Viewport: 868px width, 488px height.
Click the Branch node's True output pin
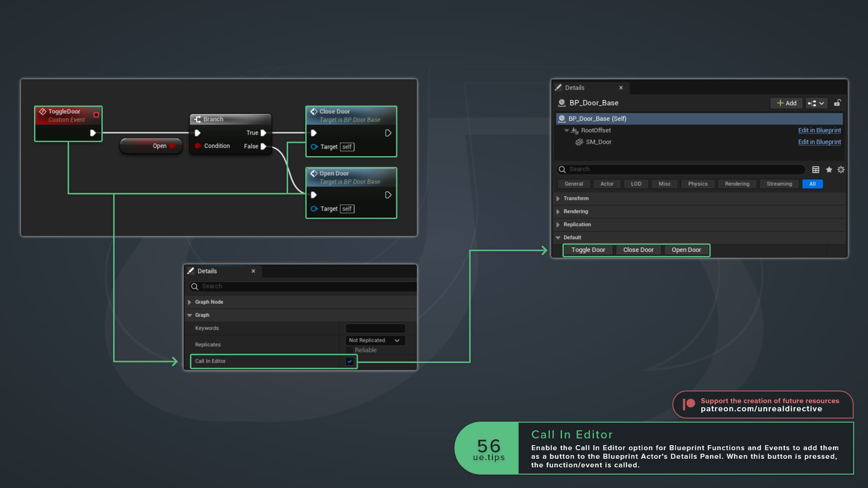264,133
